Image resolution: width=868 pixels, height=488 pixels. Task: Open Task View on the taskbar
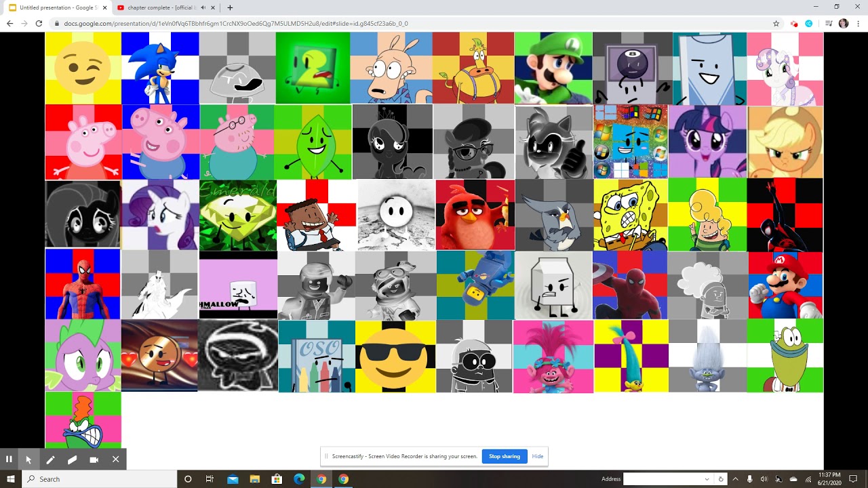click(210, 479)
